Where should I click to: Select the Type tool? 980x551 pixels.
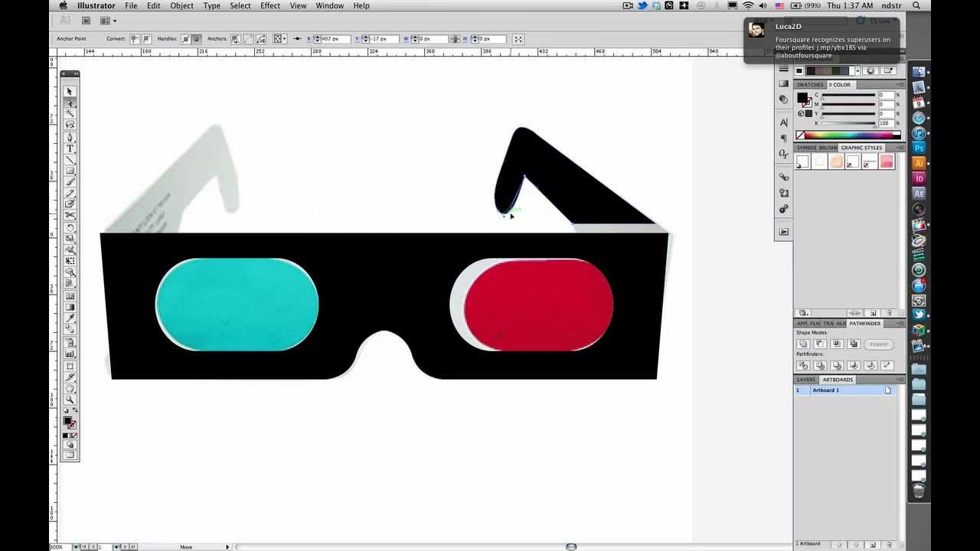70,148
